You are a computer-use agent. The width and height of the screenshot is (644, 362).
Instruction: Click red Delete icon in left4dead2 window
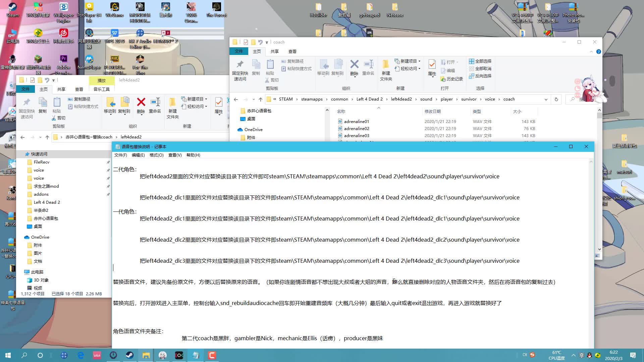point(141,106)
